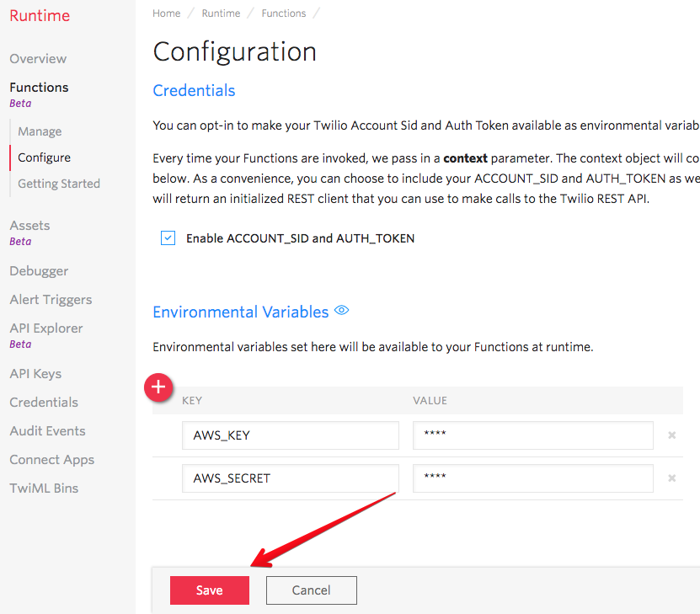This screenshot has height=614, width=700.
Task: Click the AWS_SECRET value field
Action: pos(533,478)
